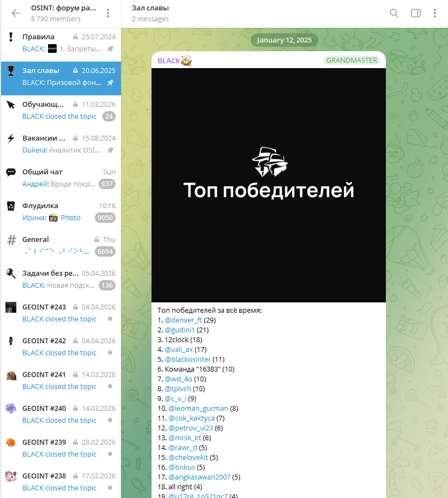Open the Топ победителей image

coord(268,185)
